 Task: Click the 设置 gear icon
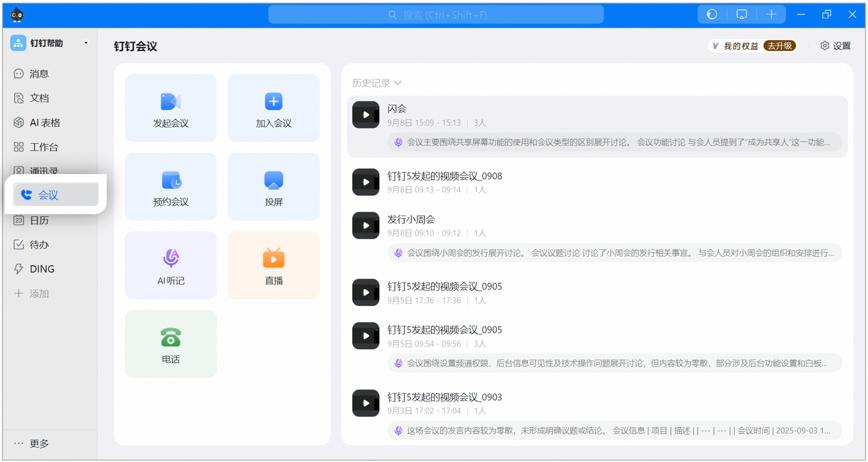[825, 46]
